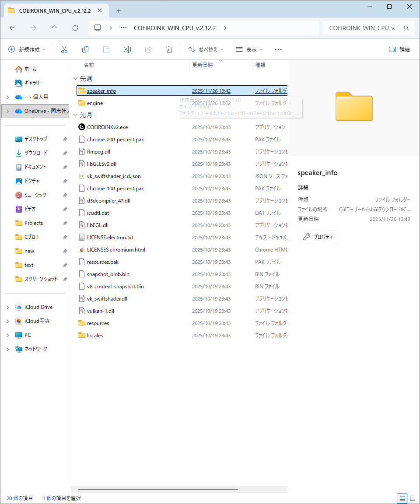This screenshot has height=504, width=420.
Task: Click the Delete trash can icon
Action: point(169,49)
